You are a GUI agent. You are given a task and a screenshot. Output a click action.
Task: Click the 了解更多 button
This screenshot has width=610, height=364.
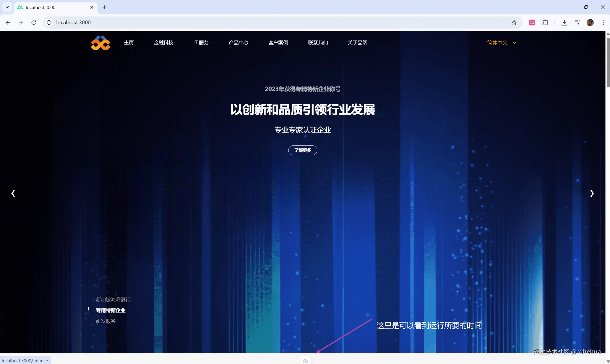coord(302,150)
